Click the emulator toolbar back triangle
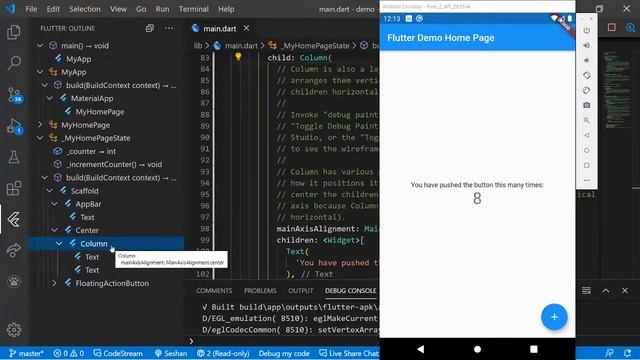640x360 pixels. pos(587,135)
